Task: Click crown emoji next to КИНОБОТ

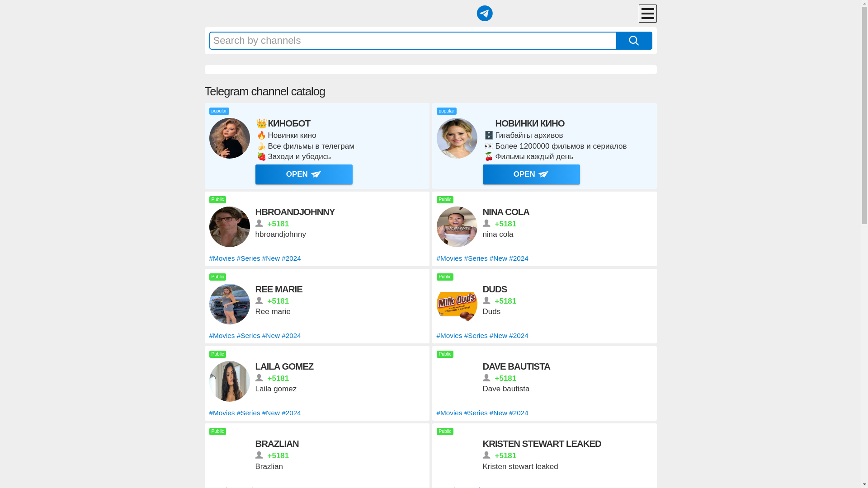Action: click(261, 123)
